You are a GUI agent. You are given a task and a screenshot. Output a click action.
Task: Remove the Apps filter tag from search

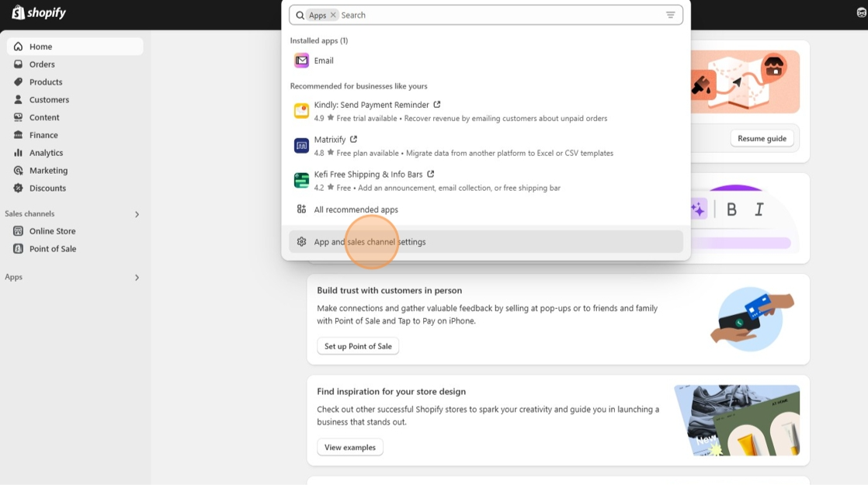[x=333, y=16]
